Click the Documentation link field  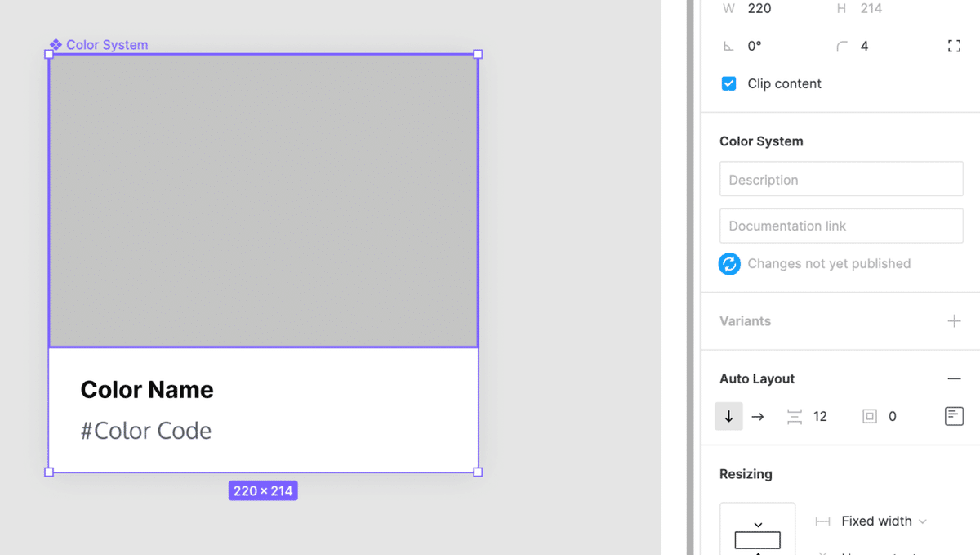[x=841, y=226]
